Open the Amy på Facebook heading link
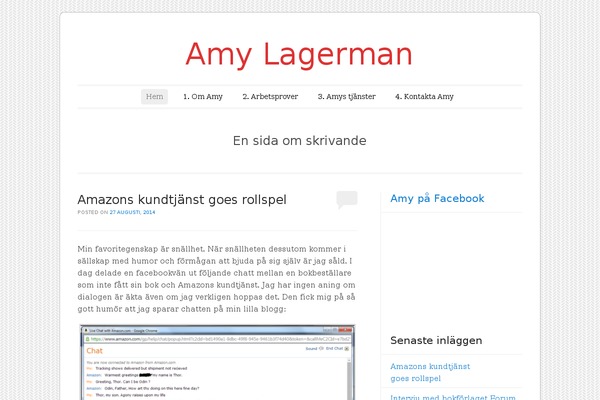The image size is (600, 400). pyautogui.click(x=437, y=198)
